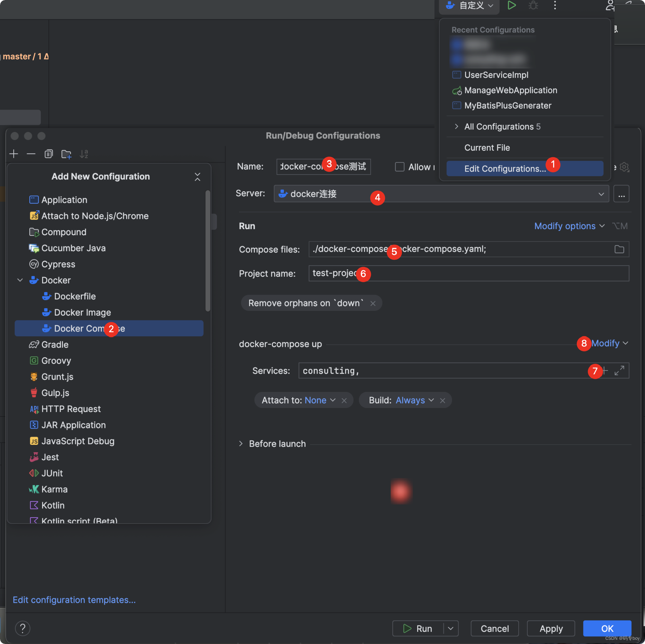645x644 pixels.
Task: Remove the Build: Always option chip
Action: (443, 401)
